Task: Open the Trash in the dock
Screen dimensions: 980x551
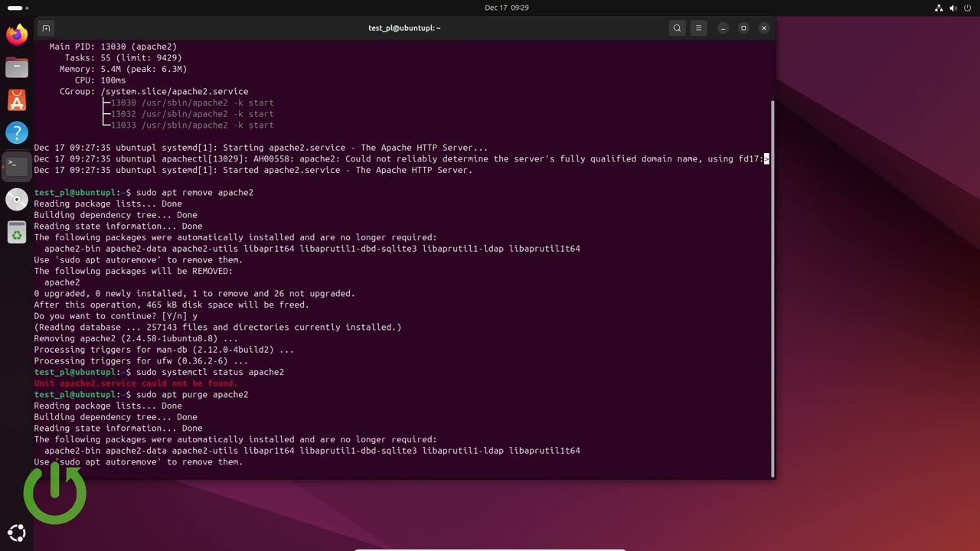Action: [17, 232]
